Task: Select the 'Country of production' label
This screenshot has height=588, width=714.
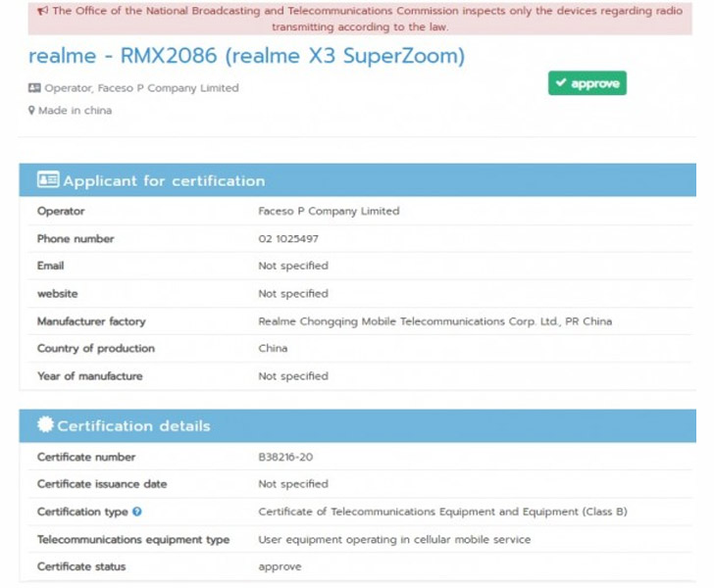Action: pos(96,348)
